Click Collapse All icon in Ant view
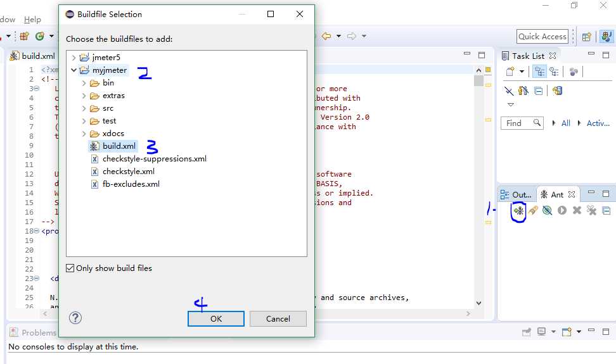Viewport: 616px width, 364px height. 606,211
